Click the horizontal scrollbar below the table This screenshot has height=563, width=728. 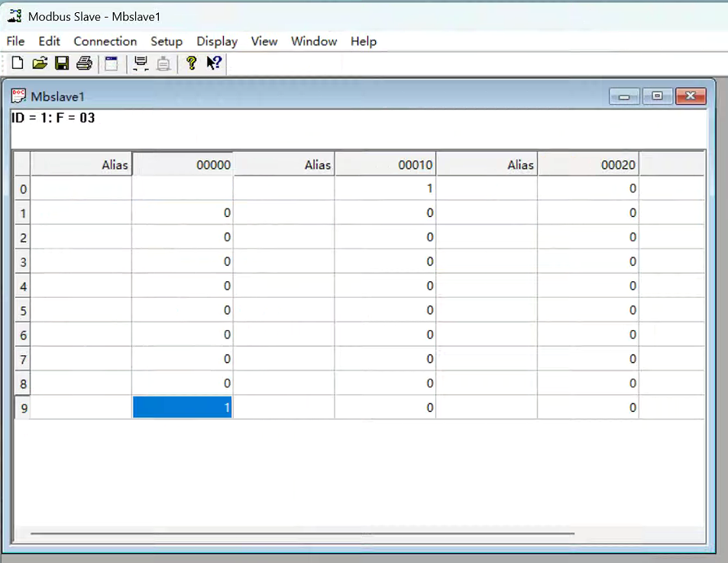[x=303, y=534]
